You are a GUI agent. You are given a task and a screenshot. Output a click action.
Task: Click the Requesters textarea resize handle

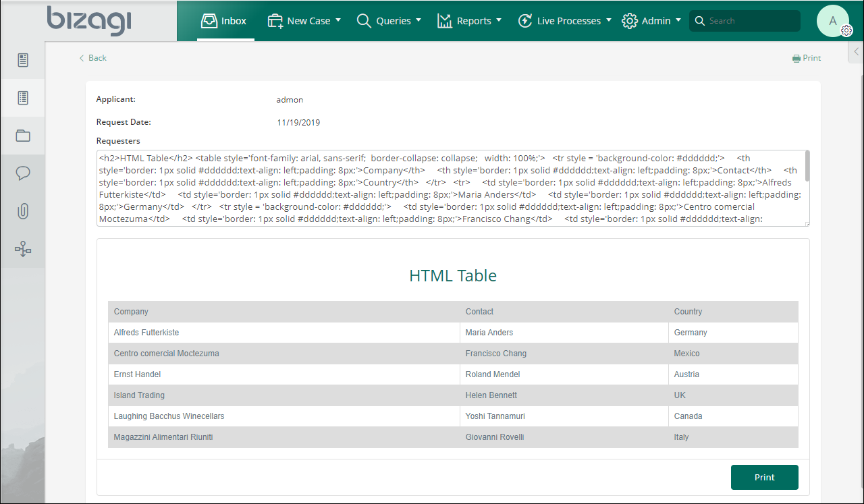[x=807, y=223]
